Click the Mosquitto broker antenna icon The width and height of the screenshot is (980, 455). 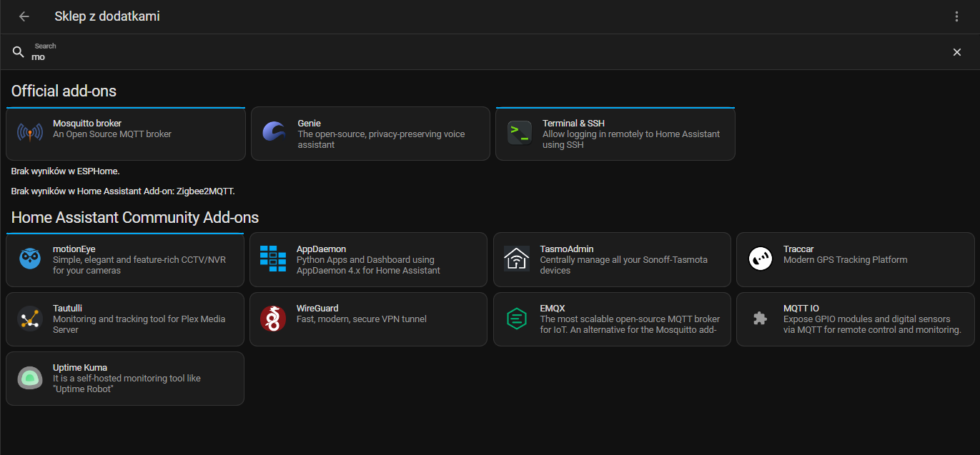(30, 134)
